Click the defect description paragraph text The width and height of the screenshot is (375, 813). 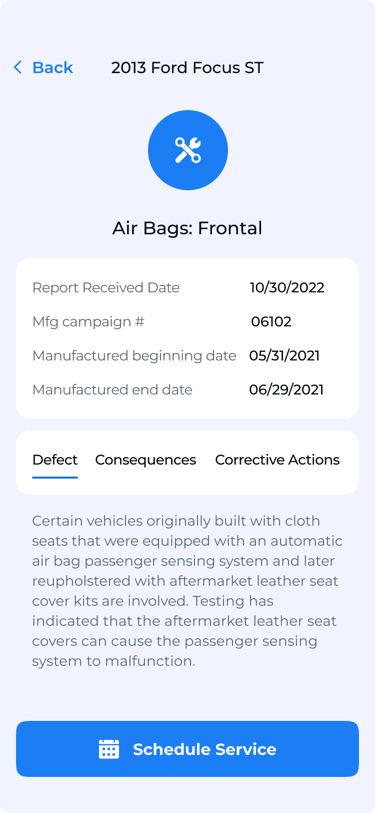pyautogui.click(x=187, y=591)
